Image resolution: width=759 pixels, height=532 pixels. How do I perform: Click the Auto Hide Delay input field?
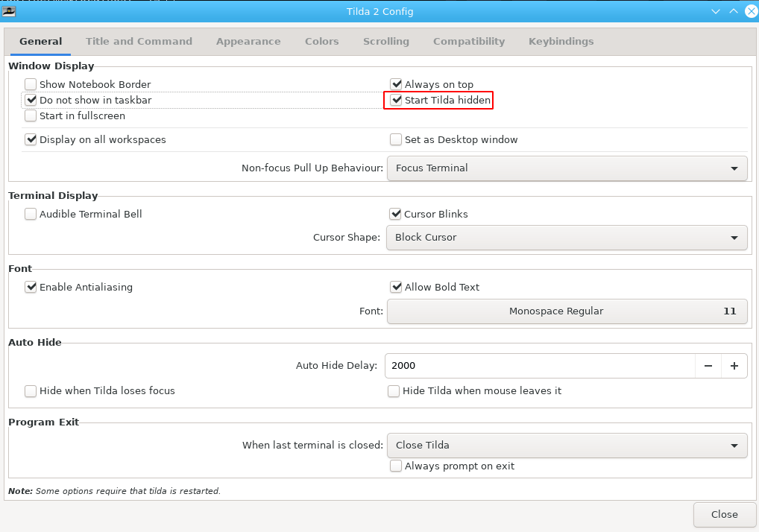tap(540, 366)
